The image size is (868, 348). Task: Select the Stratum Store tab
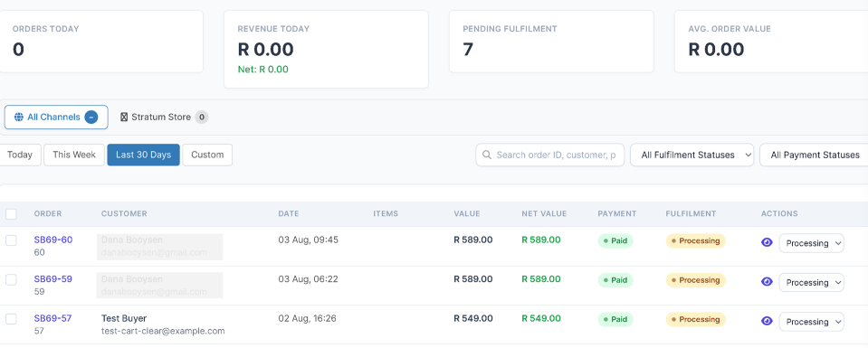coord(164,118)
